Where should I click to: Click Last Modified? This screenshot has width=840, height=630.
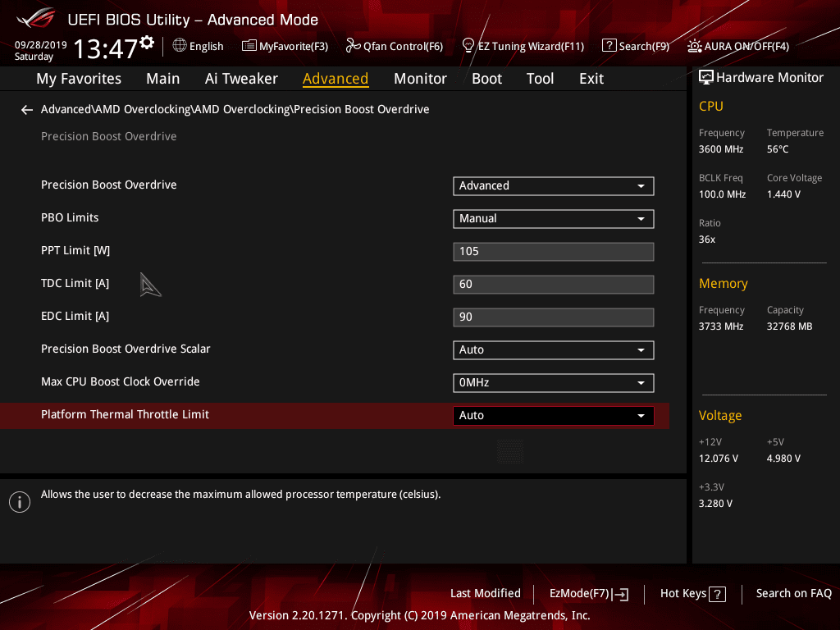point(486,594)
